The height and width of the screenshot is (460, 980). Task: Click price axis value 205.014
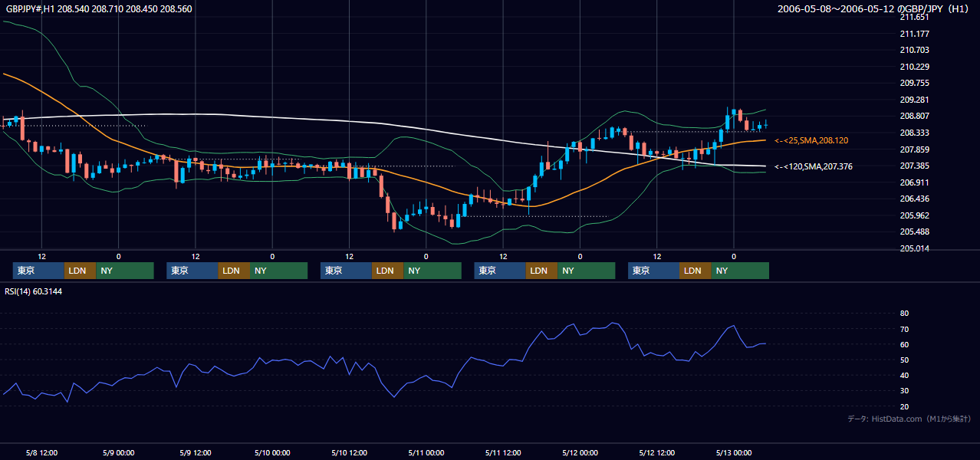point(915,248)
